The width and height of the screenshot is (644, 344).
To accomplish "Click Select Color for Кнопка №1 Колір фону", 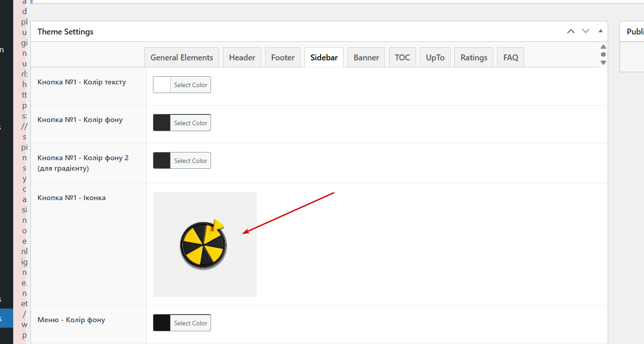I will click(x=191, y=123).
